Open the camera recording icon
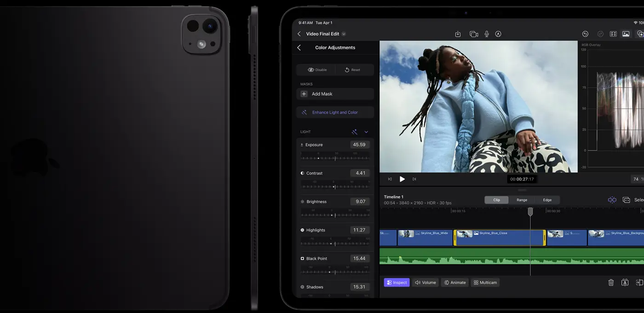This screenshot has width=644, height=313. (473, 34)
